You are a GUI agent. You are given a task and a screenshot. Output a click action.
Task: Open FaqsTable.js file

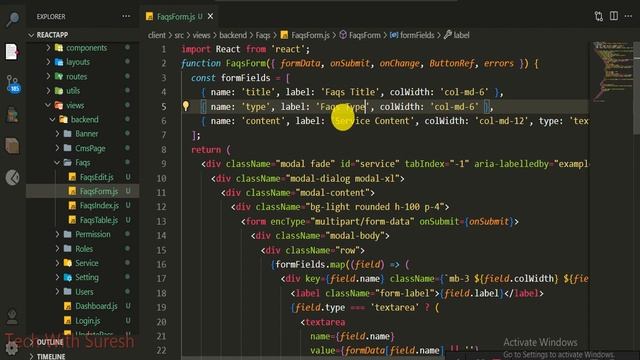click(x=99, y=220)
